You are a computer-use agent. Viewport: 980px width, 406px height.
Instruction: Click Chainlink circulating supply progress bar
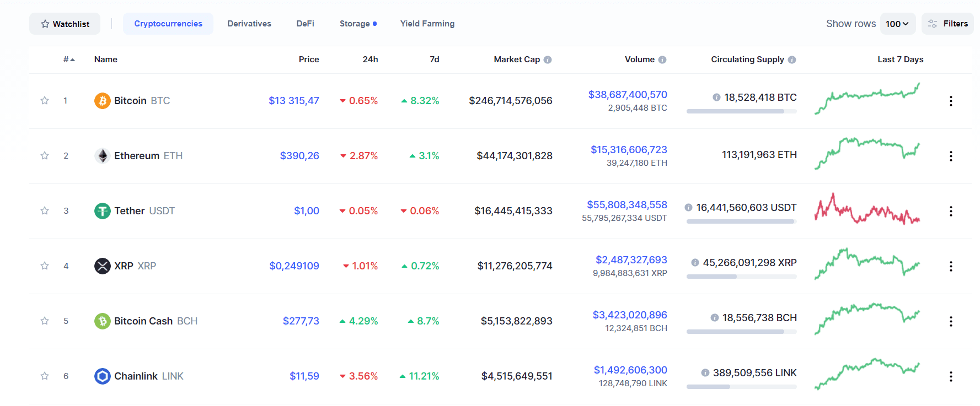742,387
